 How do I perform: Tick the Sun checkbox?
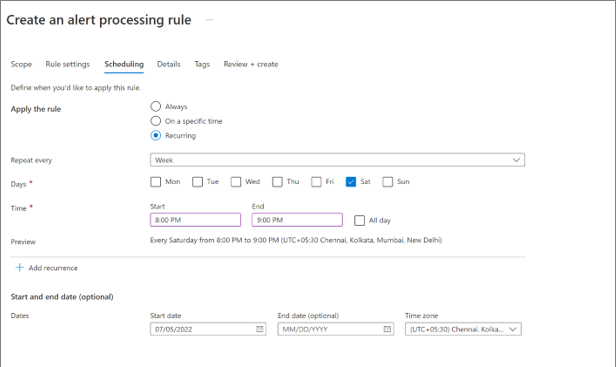[x=388, y=182]
